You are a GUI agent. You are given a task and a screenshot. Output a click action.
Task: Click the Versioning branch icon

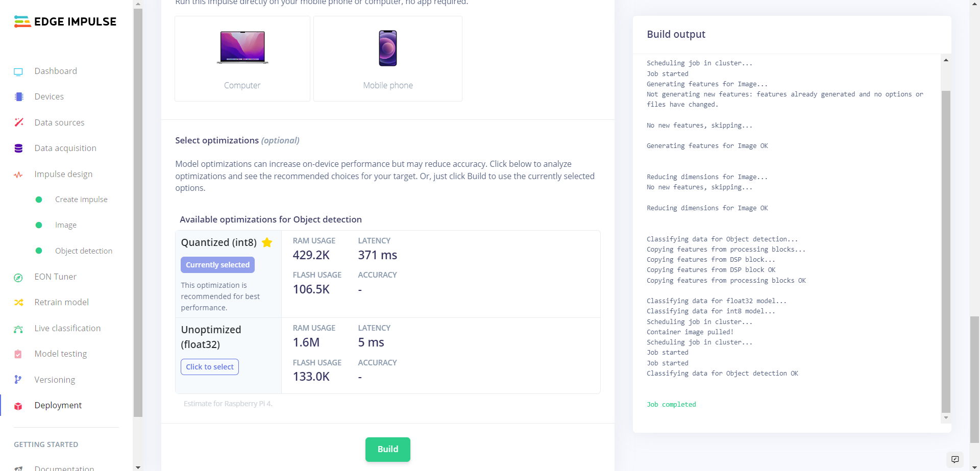[18, 380]
